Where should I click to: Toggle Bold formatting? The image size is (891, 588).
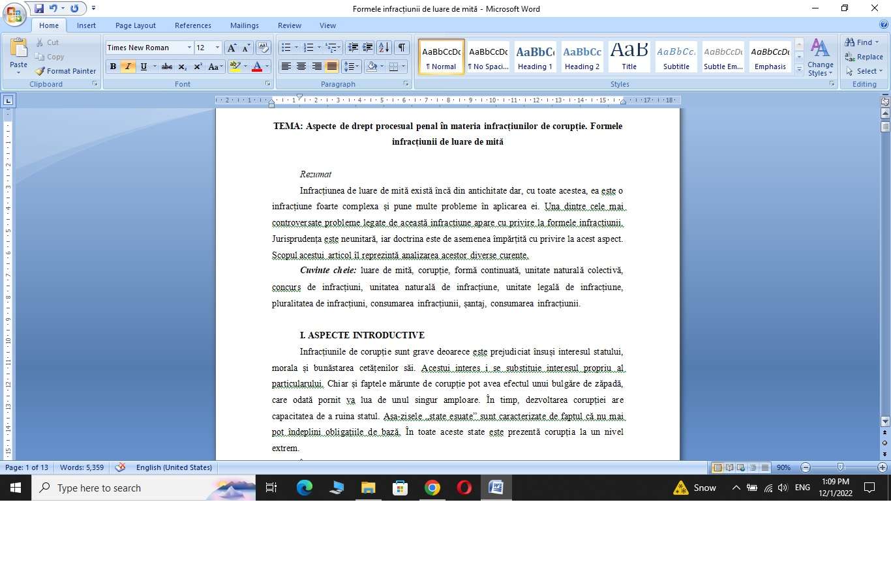point(113,66)
